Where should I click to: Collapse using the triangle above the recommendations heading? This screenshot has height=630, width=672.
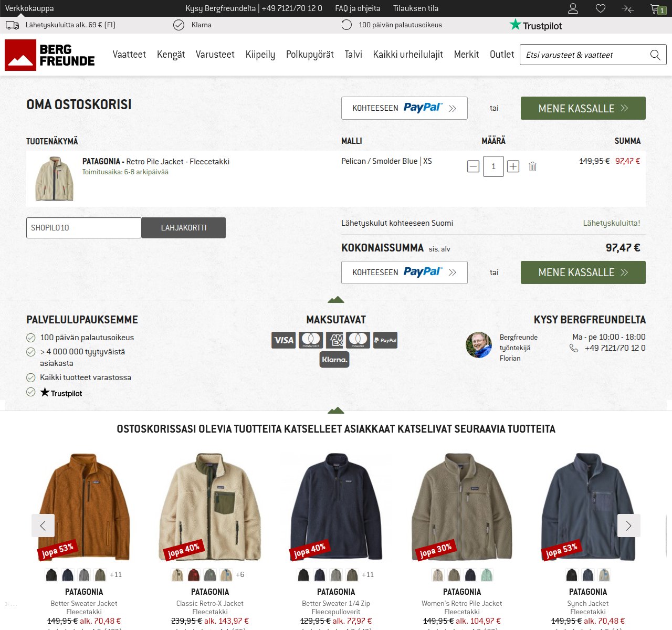(x=336, y=410)
